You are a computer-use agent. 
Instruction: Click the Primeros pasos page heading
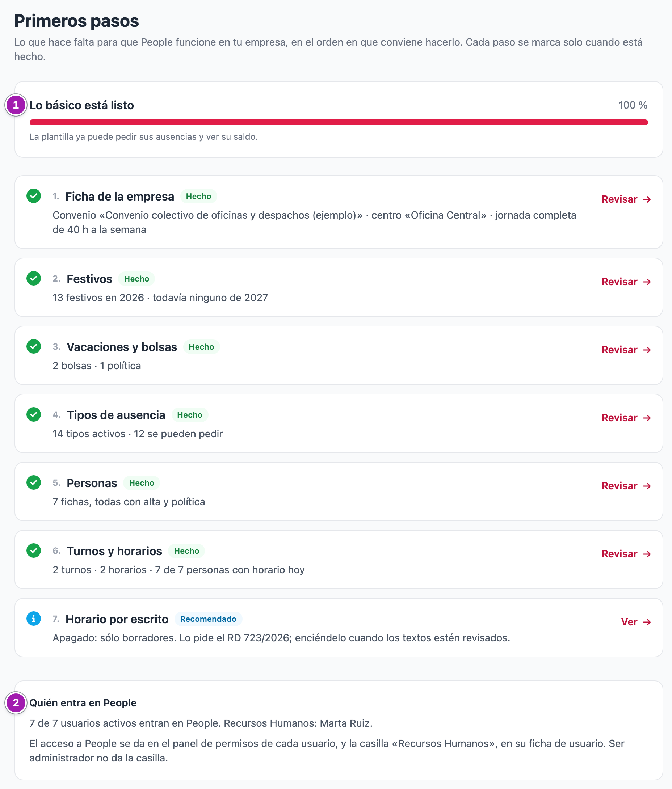pyautogui.click(x=76, y=21)
